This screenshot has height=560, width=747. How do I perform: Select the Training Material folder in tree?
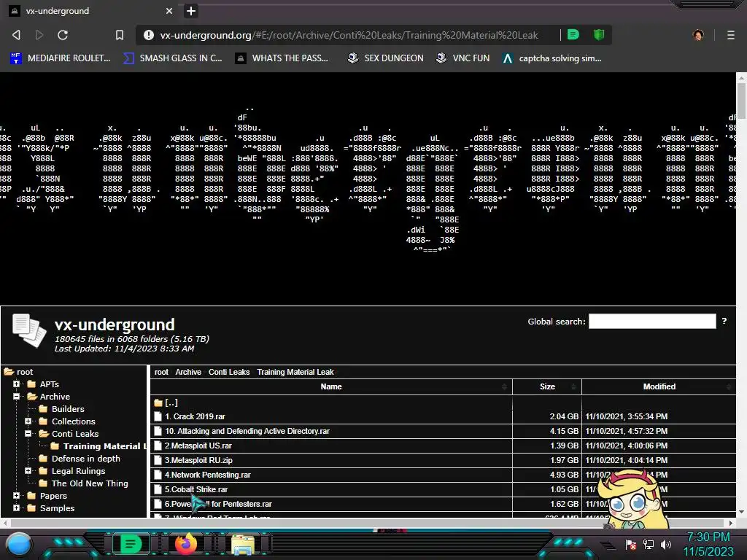(x=105, y=446)
